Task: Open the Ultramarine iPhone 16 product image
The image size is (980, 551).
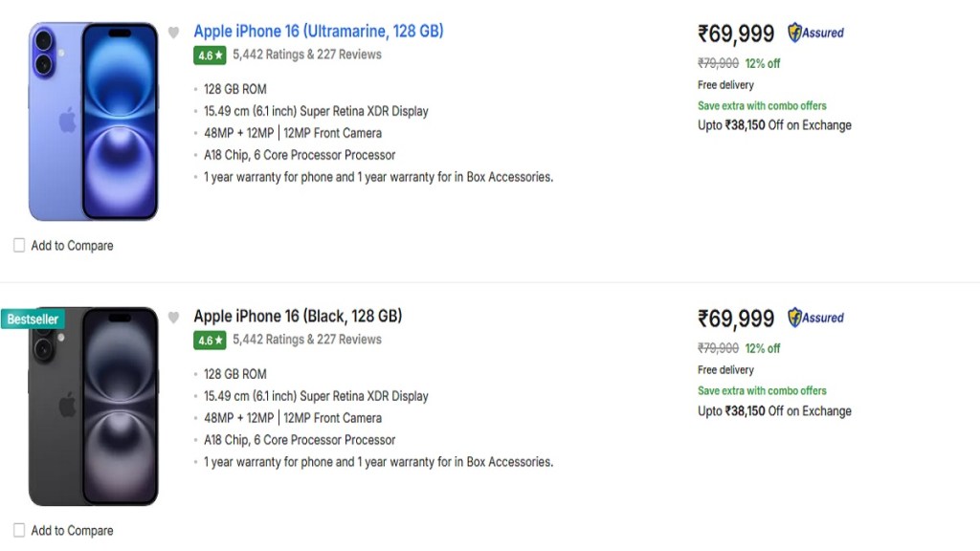Action: tap(93, 121)
